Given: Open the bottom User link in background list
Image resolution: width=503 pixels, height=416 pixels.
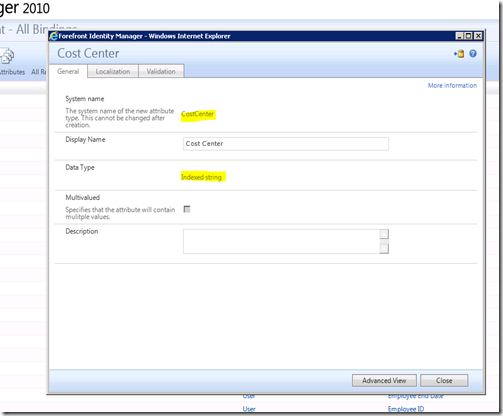Looking at the screenshot, I should coord(249,409).
